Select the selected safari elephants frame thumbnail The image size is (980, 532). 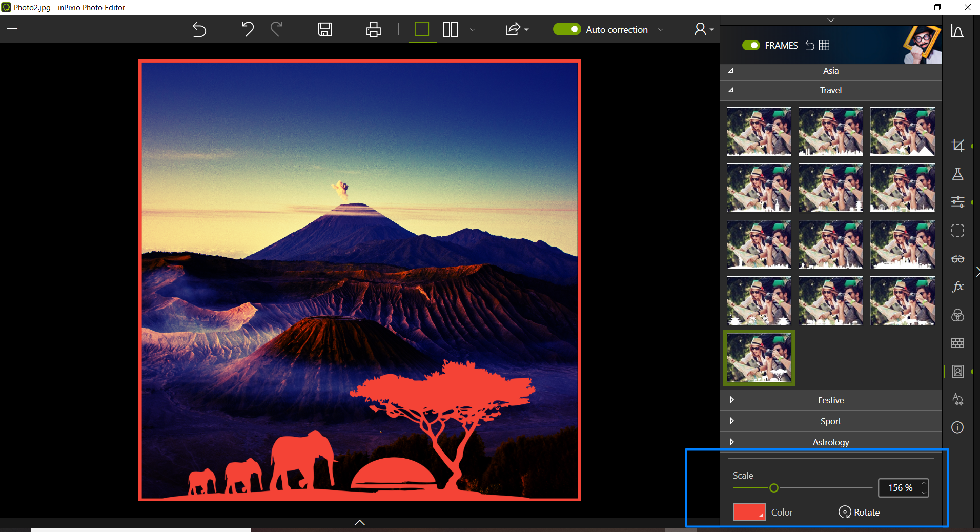759,358
